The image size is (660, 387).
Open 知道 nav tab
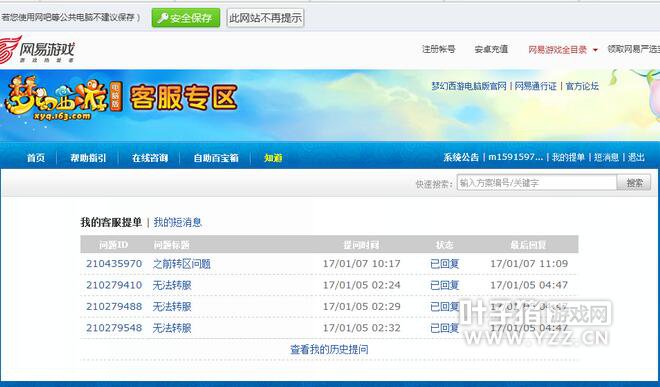click(x=273, y=157)
